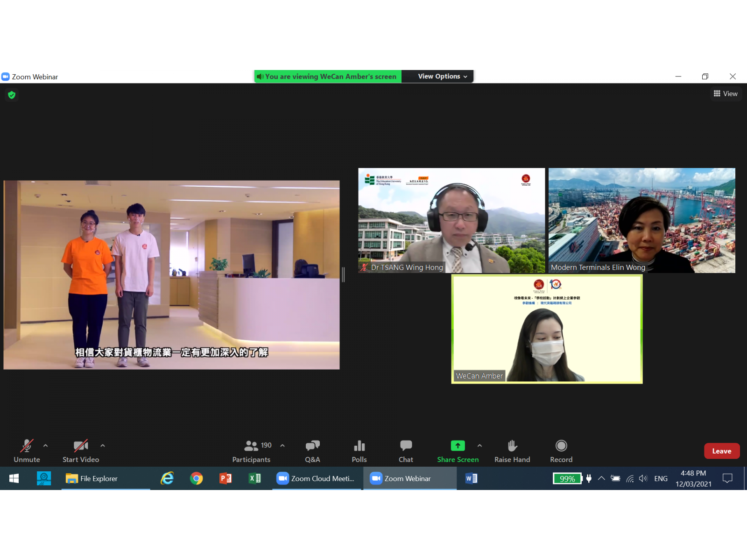Open the View layout menu

point(726,94)
